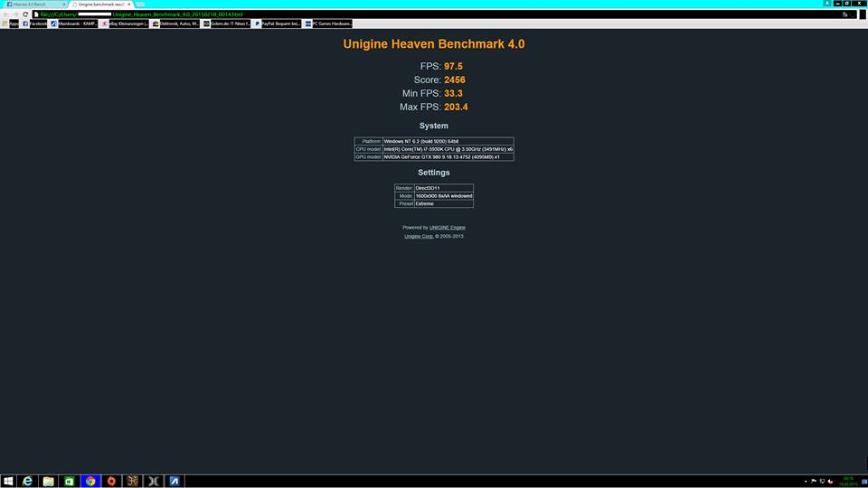
Task: Open the Facebook bookmark
Action: click(35, 23)
